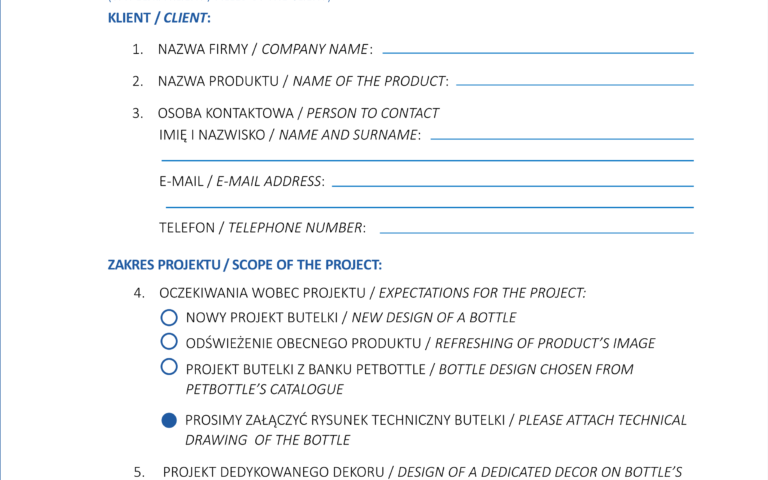Image resolution: width=768 pixels, height=480 pixels.
Task: Select the 'Nowy projekt butelki' radio option
Action: (169, 318)
